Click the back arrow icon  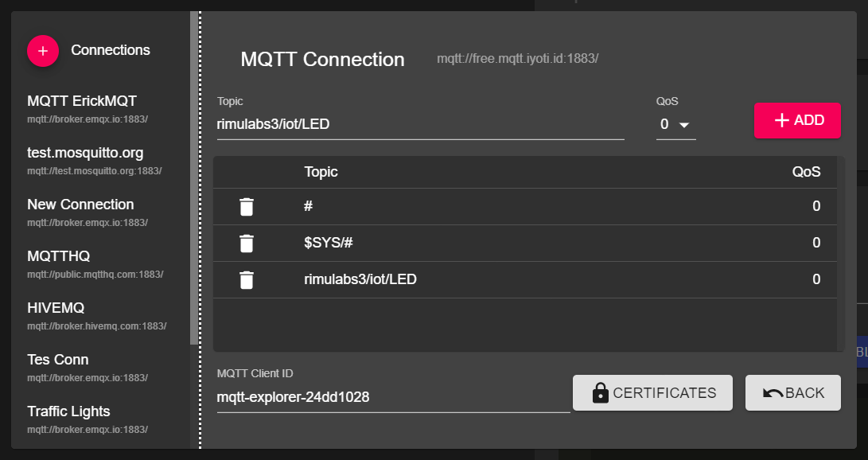(x=772, y=393)
